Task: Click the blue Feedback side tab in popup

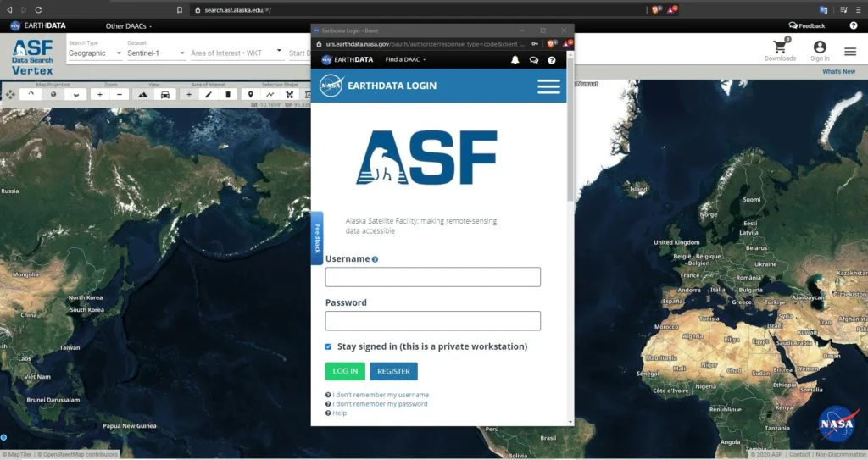Action: point(317,239)
